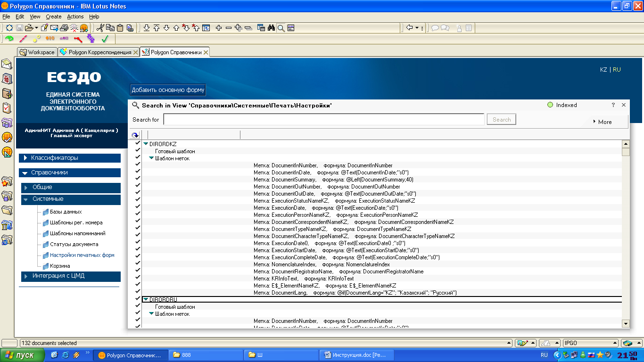Click view scrollbar down arrow
This screenshot has width=644, height=362.
click(x=626, y=323)
